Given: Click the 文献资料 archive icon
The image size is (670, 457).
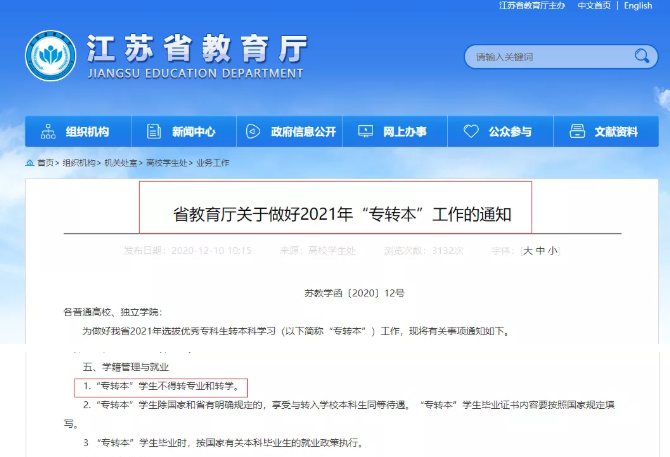Looking at the screenshot, I should point(576,132).
